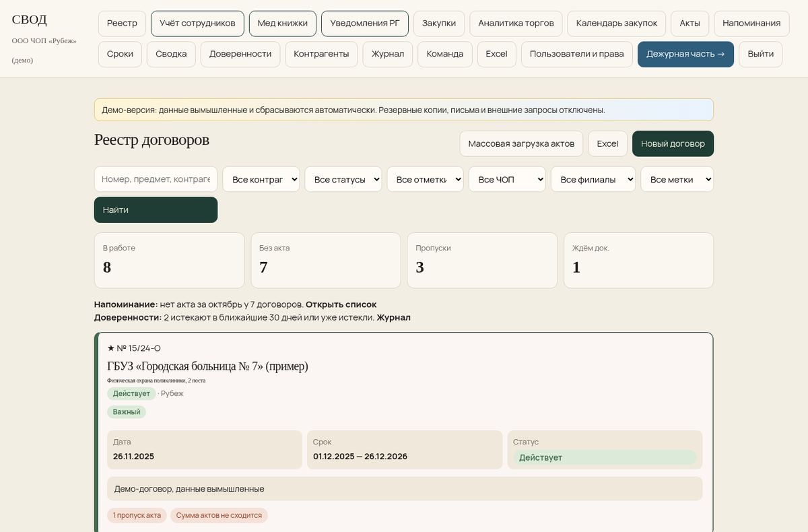Viewport: 808px width, 532px height.
Task: Open Пользователи и права page
Action: pos(577,54)
